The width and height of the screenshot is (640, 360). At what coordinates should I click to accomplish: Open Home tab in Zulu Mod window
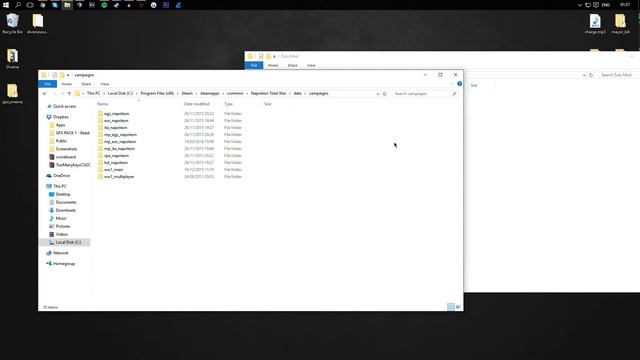(273, 65)
